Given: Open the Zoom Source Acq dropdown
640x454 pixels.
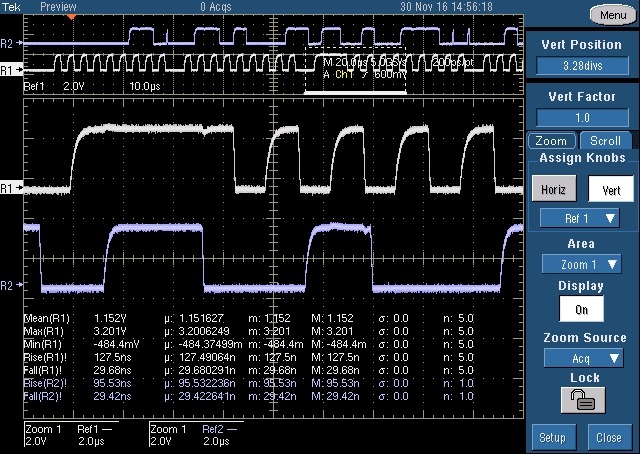Looking at the screenshot, I should [x=581, y=356].
